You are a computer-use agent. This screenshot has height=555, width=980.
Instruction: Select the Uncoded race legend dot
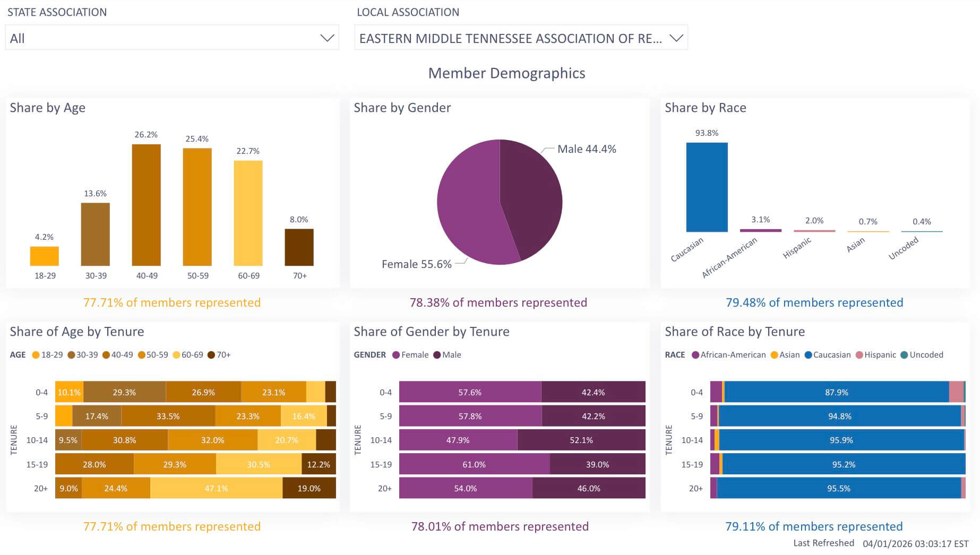pos(904,355)
